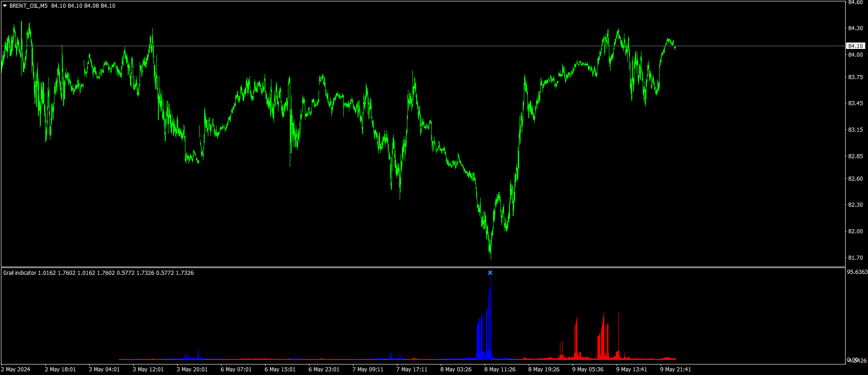Click the 82.30 price axis label
Screen dimensions: 868x375
pos(855,205)
